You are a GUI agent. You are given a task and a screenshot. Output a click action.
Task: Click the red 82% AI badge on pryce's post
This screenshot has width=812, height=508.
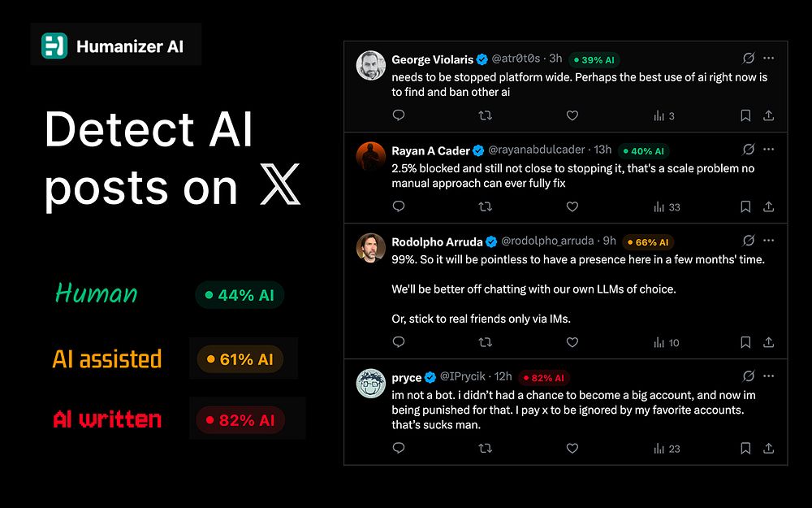(544, 378)
